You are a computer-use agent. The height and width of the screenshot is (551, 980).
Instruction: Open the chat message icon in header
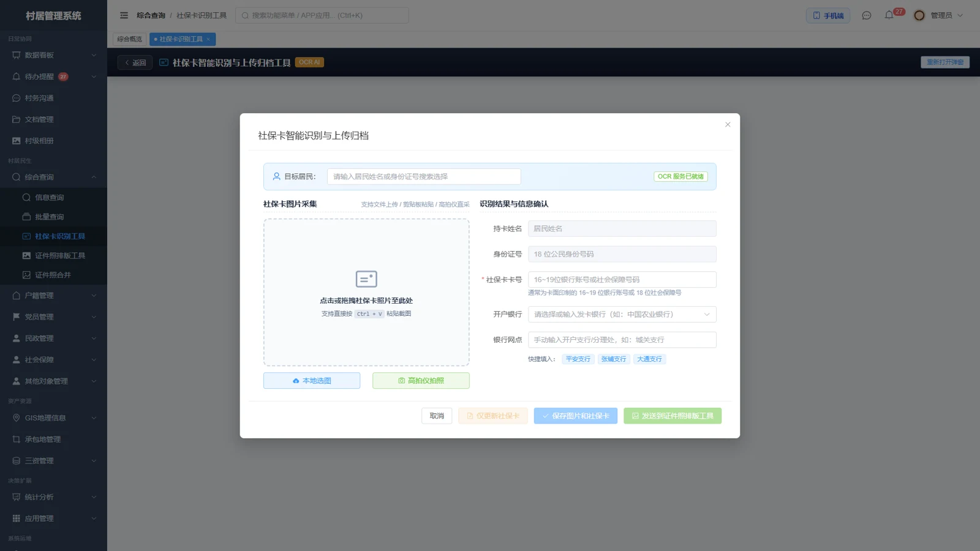(866, 15)
